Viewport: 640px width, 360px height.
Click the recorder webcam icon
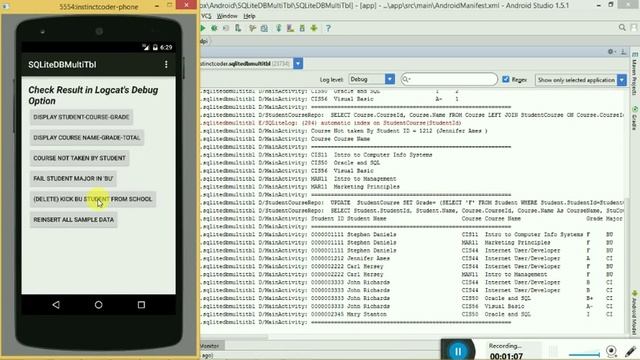click(611, 351)
